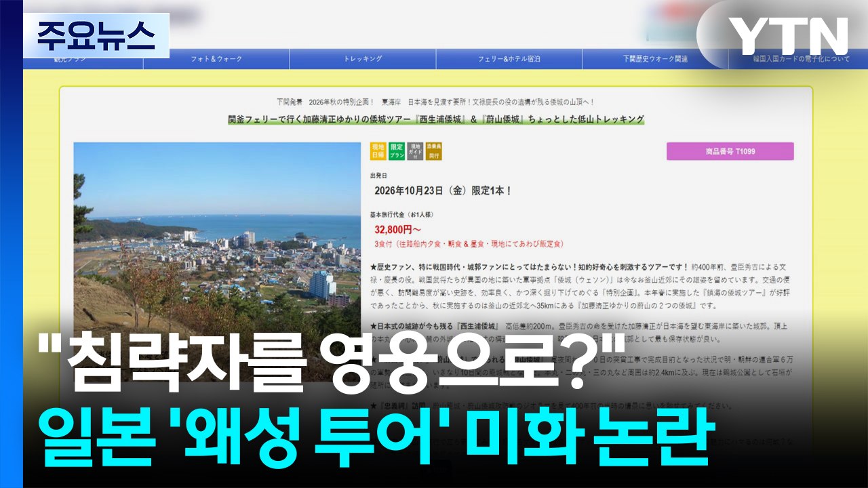Click the departure date 2026年10月23日（金）限定1本！

coord(443,190)
